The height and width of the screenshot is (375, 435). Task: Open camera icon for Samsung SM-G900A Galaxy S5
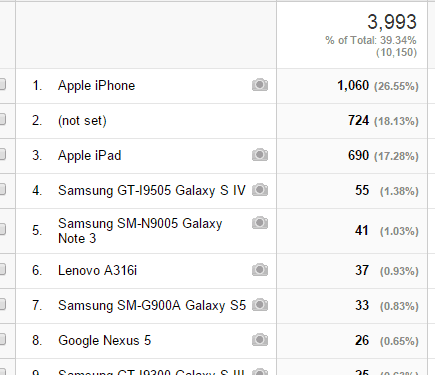click(260, 305)
